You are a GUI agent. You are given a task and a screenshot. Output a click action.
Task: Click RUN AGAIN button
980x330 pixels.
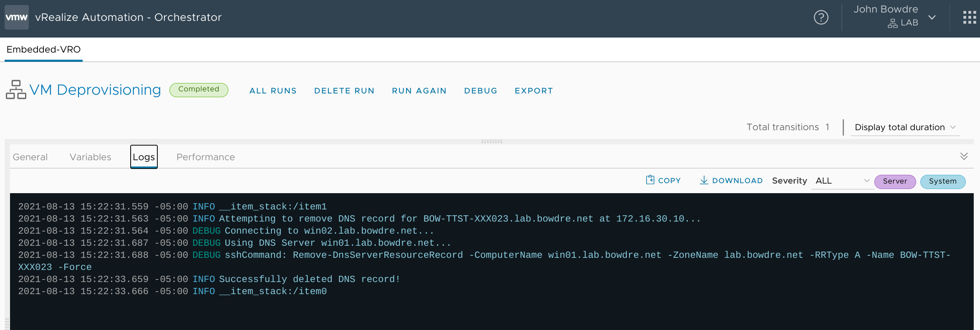pos(419,91)
